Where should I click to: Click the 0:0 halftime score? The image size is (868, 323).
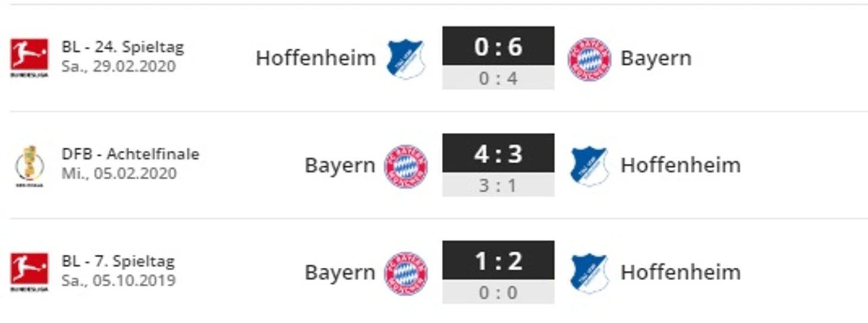(498, 292)
